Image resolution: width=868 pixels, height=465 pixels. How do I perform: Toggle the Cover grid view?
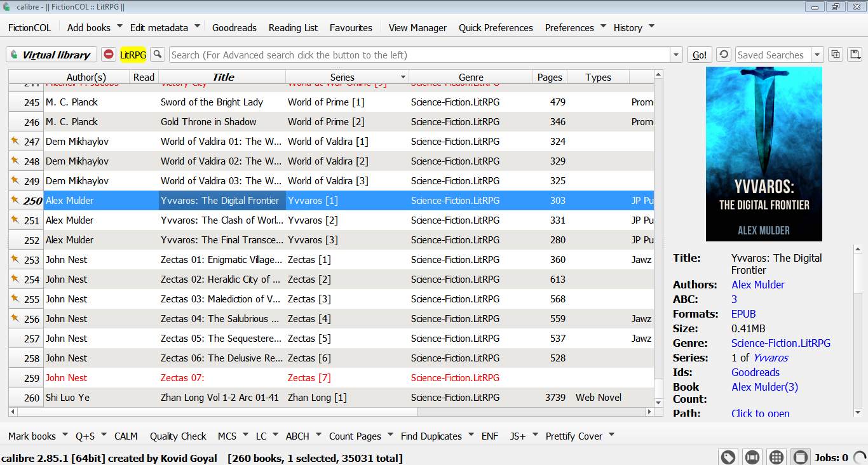click(x=776, y=457)
